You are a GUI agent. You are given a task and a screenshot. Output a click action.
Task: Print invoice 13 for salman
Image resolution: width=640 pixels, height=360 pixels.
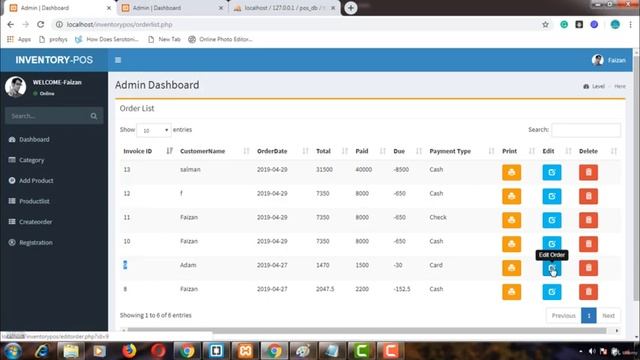point(511,172)
